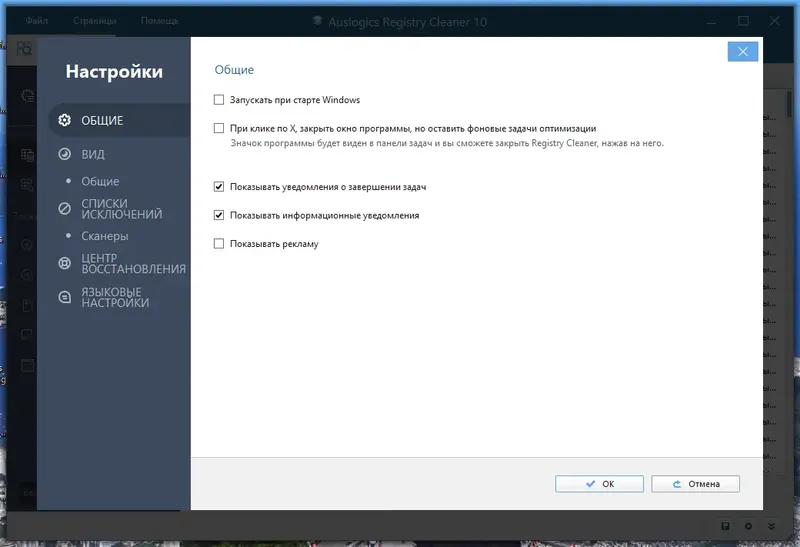Enable Запускать при старте Windows checkbox
The image size is (800, 547).
pos(219,100)
